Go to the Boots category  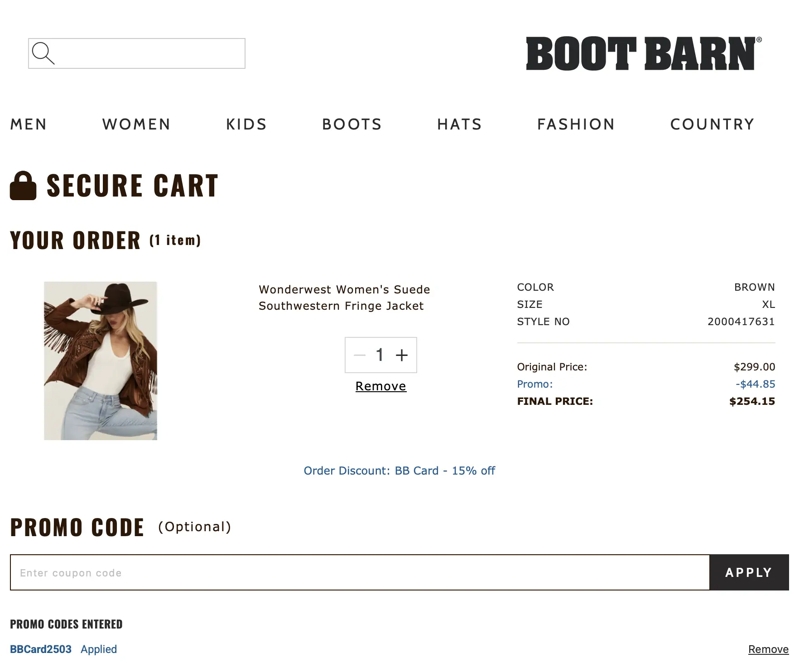352,124
